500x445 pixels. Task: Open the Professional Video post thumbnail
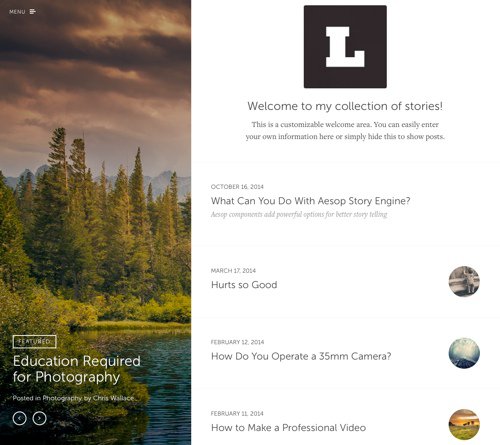[464, 424]
